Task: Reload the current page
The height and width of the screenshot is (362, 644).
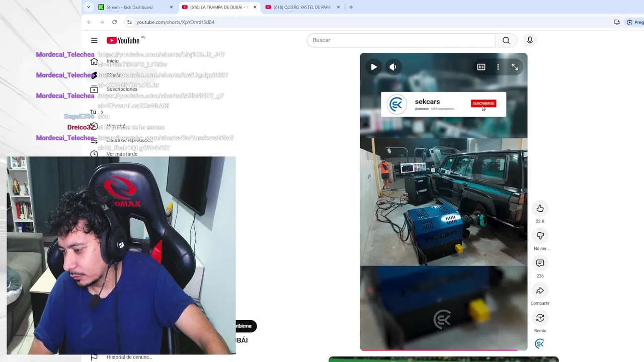Action: pyautogui.click(x=114, y=22)
